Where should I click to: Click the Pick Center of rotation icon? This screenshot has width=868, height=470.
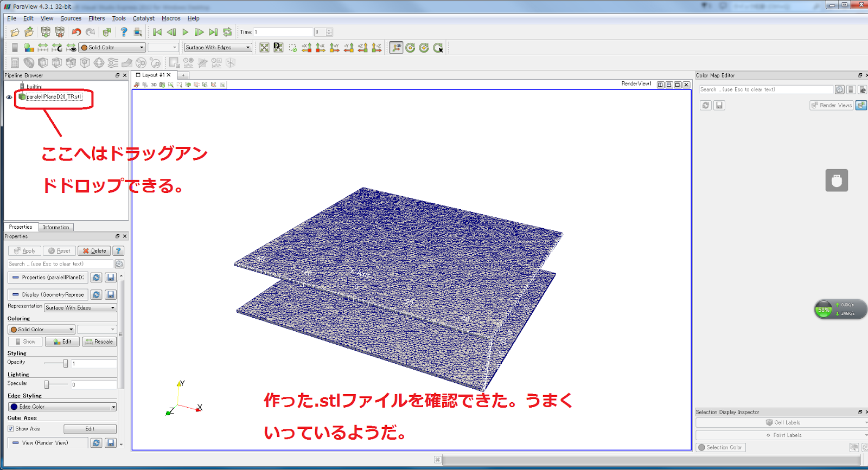438,48
